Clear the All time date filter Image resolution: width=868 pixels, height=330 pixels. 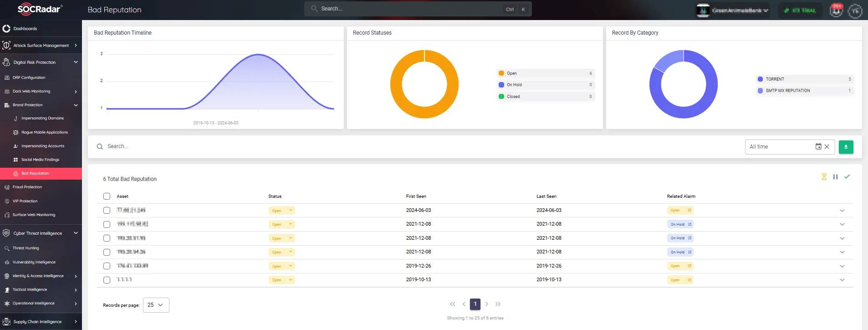click(x=827, y=147)
